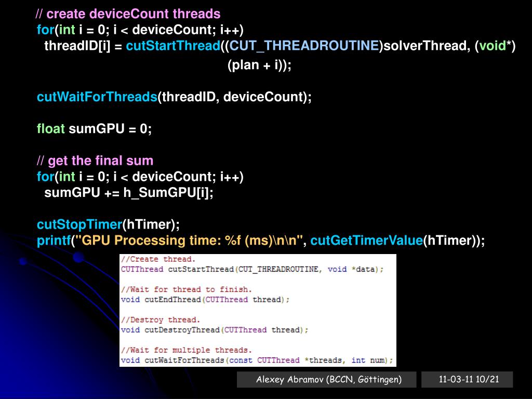Click "cutGetTimerValue" in the printf line
Viewport: 532px width, 399px height.
pyautogui.click(x=367, y=241)
